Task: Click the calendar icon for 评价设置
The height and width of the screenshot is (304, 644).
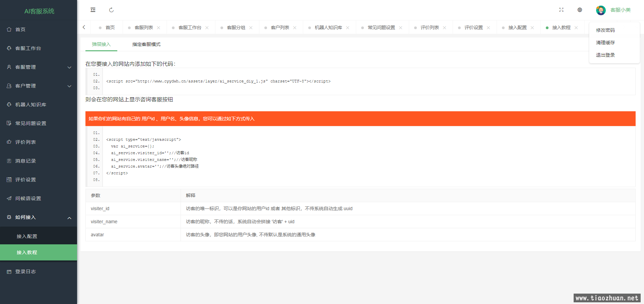Action: pyautogui.click(x=9, y=180)
